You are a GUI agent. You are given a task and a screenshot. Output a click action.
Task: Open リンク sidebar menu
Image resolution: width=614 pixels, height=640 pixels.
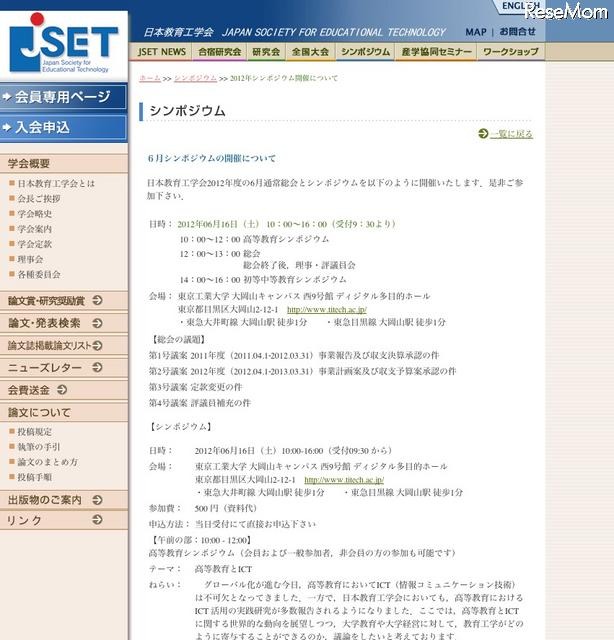point(64,520)
